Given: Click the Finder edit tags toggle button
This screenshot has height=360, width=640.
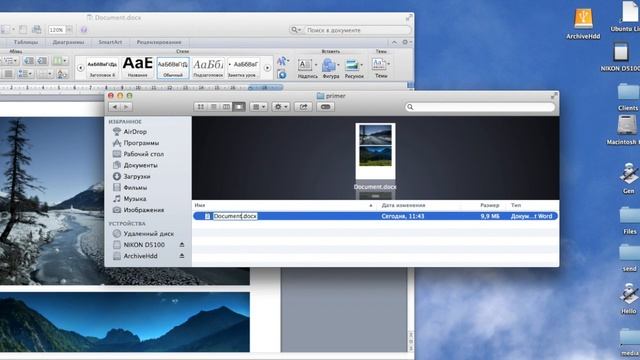Looking at the screenshot, I should coord(325,107).
